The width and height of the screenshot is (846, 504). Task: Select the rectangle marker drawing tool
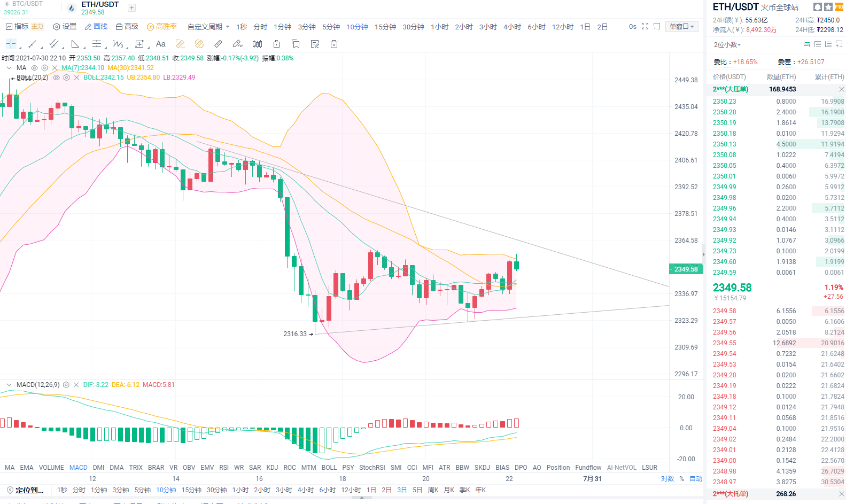coord(139,44)
